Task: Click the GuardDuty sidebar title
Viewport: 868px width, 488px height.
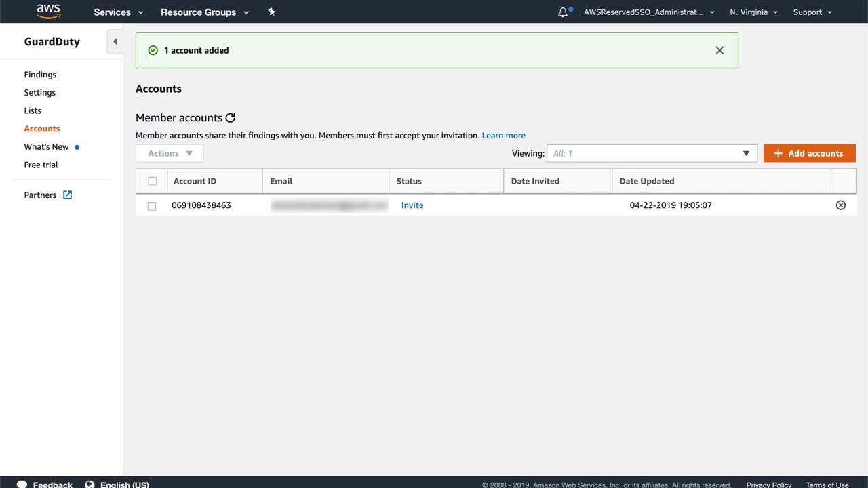Action: (x=52, y=41)
